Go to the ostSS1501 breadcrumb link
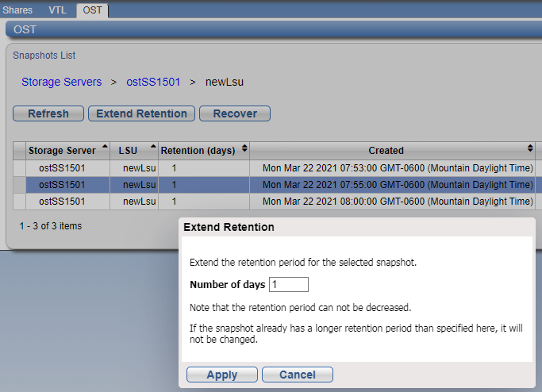This screenshot has width=542, height=392. 153,82
